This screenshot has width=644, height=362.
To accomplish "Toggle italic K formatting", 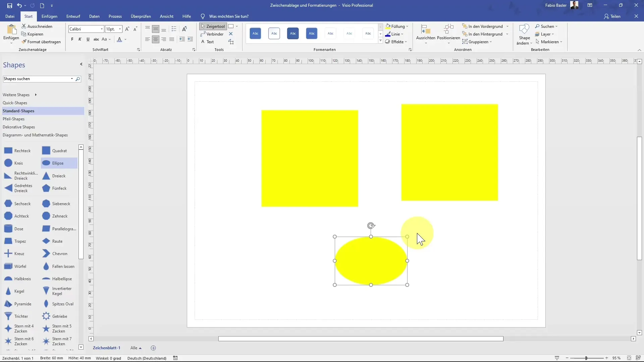I will [80, 39].
